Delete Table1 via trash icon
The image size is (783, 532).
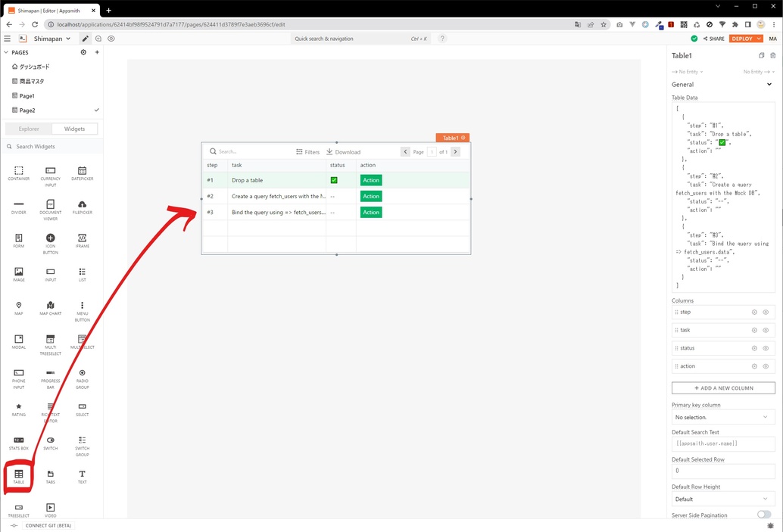tap(772, 55)
